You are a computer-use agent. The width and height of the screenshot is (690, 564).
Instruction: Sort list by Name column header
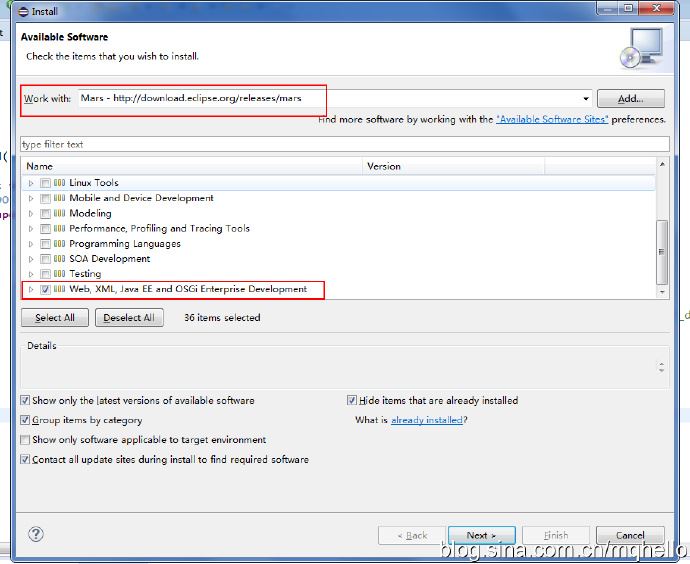pyautogui.click(x=190, y=166)
